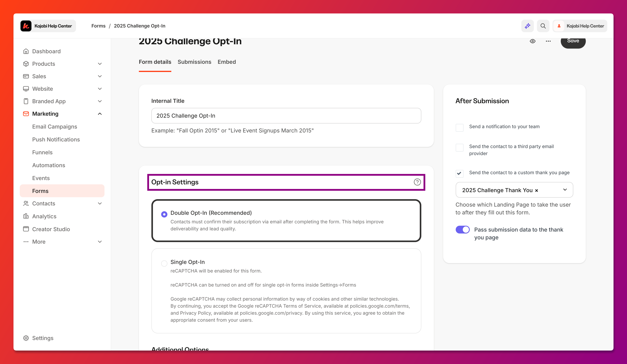
Task: Click the Analytics chart icon
Action: [26, 216]
